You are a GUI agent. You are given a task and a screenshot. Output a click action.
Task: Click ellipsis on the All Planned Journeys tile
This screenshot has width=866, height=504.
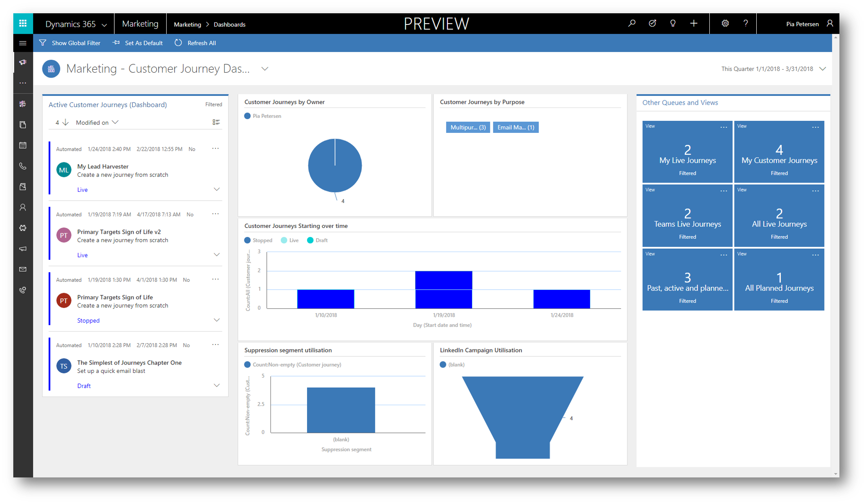pyautogui.click(x=815, y=255)
